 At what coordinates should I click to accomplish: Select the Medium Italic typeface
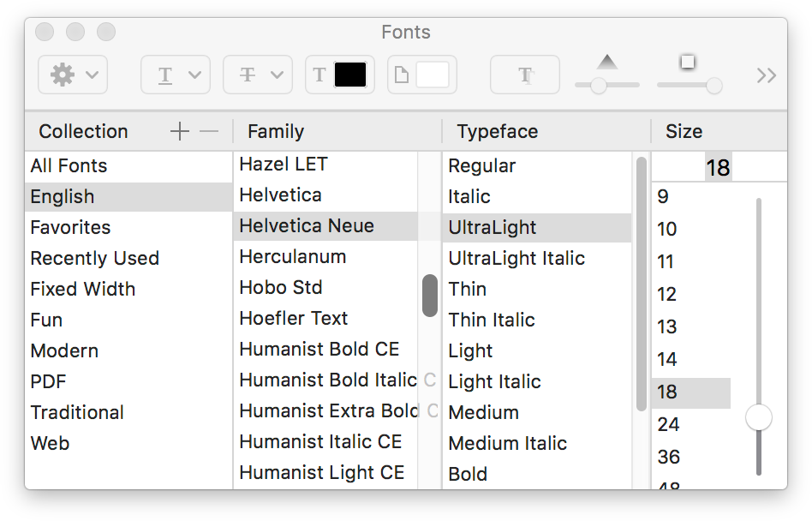537,443
